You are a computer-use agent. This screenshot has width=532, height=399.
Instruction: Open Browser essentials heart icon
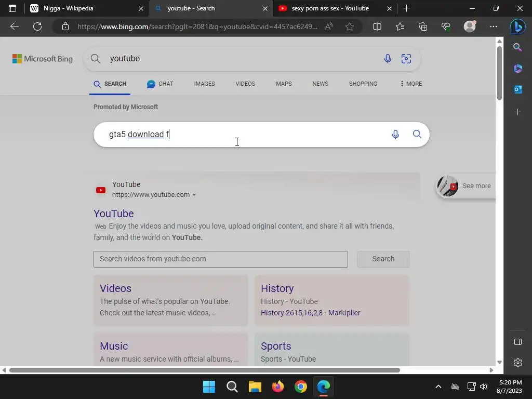point(446,26)
